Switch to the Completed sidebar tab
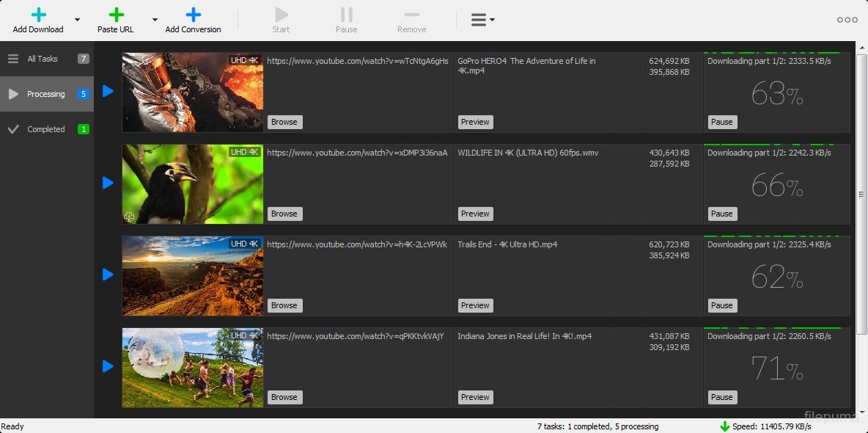The height and width of the screenshot is (433, 868). pyautogui.click(x=47, y=129)
